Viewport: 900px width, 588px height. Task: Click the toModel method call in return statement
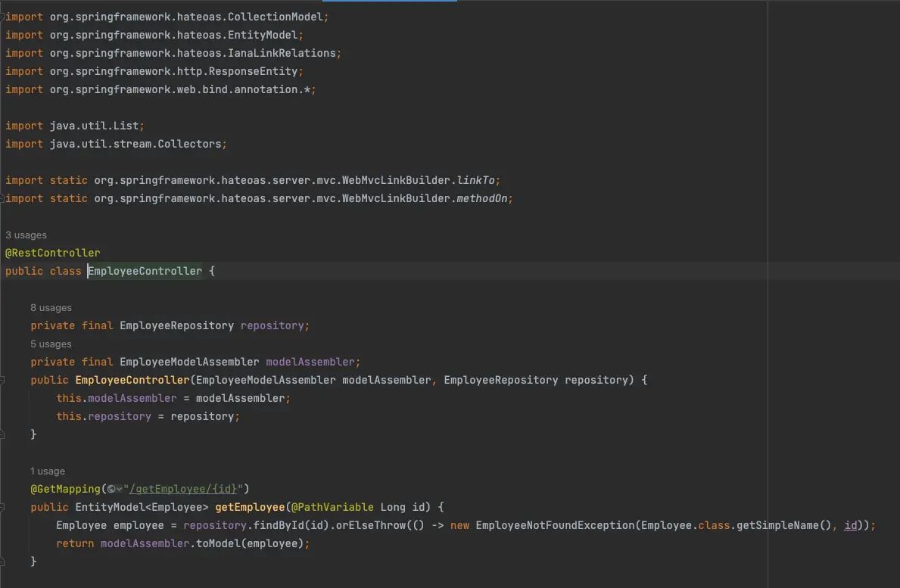[x=221, y=543]
